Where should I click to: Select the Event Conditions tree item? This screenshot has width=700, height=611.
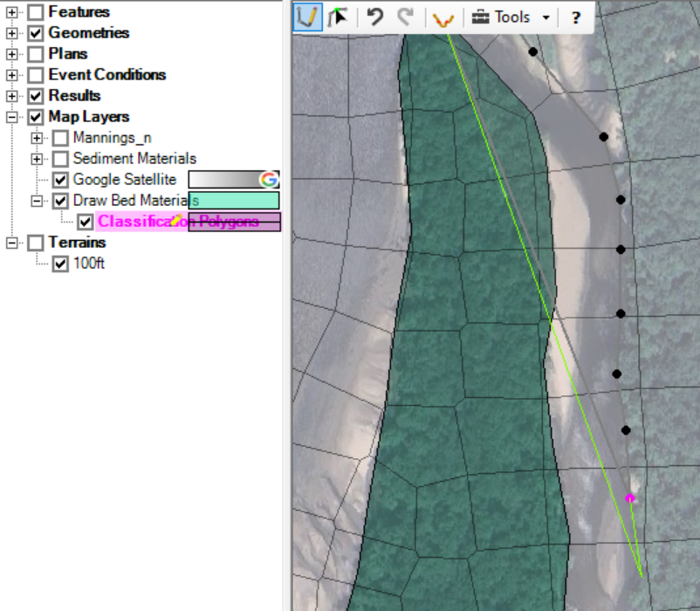(x=106, y=75)
